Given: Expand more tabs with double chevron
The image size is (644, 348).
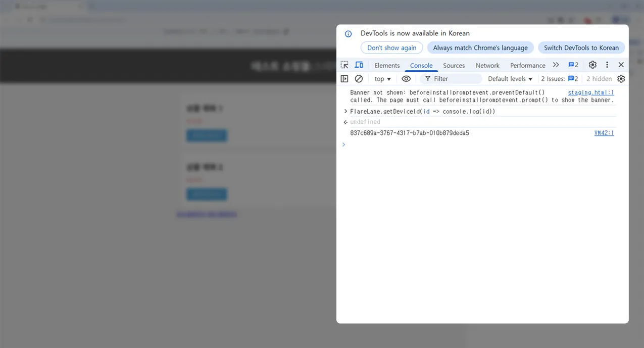Looking at the screenshot, I should [556, 65].
